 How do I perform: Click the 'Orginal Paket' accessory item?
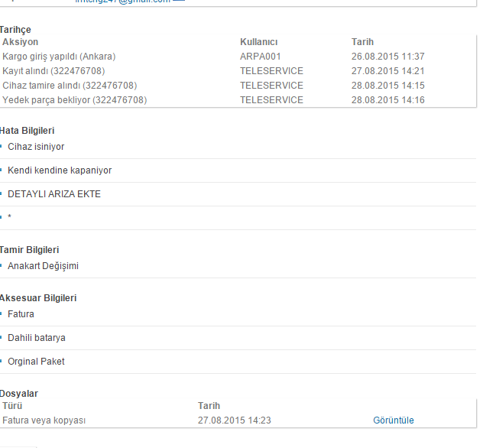[x=36, y=362]
